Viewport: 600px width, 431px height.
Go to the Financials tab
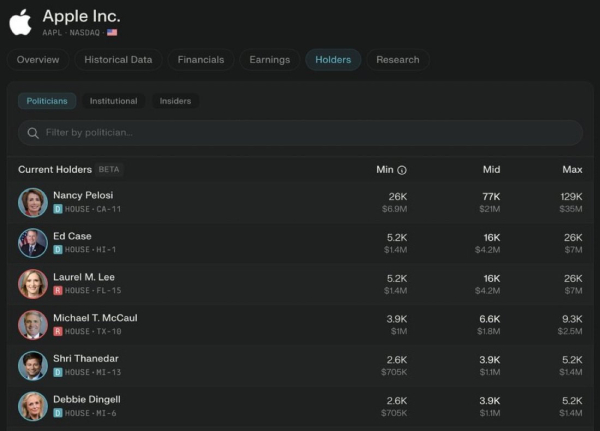pos(201,60)
